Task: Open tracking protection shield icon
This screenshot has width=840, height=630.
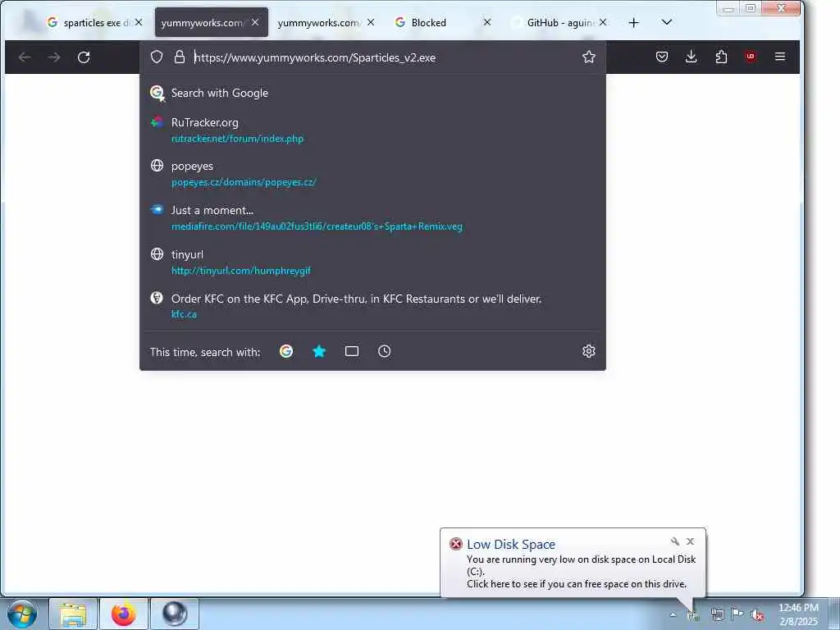Action: pos(157,57)
